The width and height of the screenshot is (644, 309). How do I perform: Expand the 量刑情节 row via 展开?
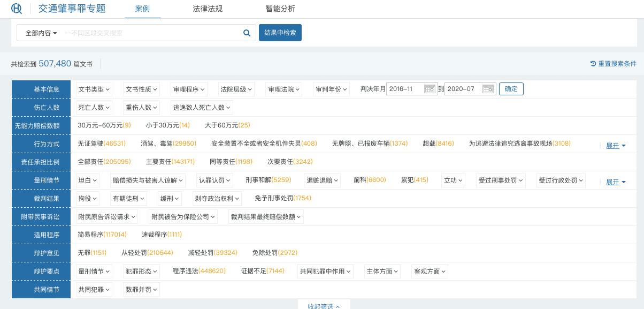(616, 182)
